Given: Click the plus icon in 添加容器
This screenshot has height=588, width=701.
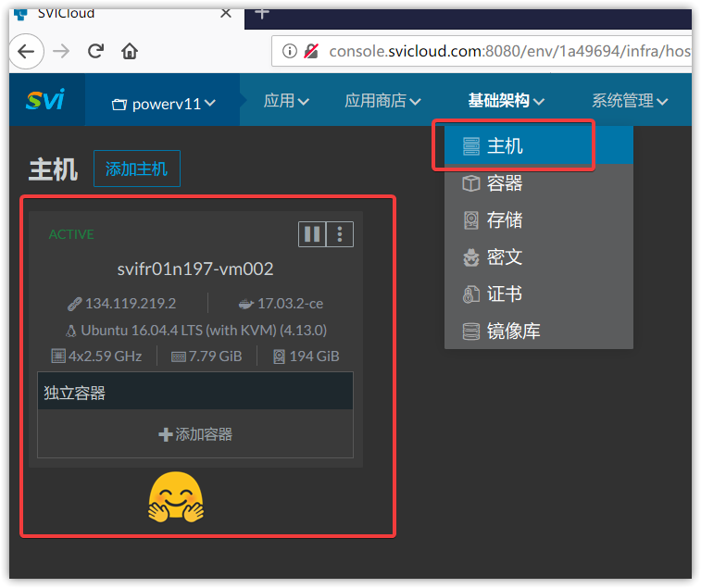Looking at the screenshot, I should [x=166, y=434].
